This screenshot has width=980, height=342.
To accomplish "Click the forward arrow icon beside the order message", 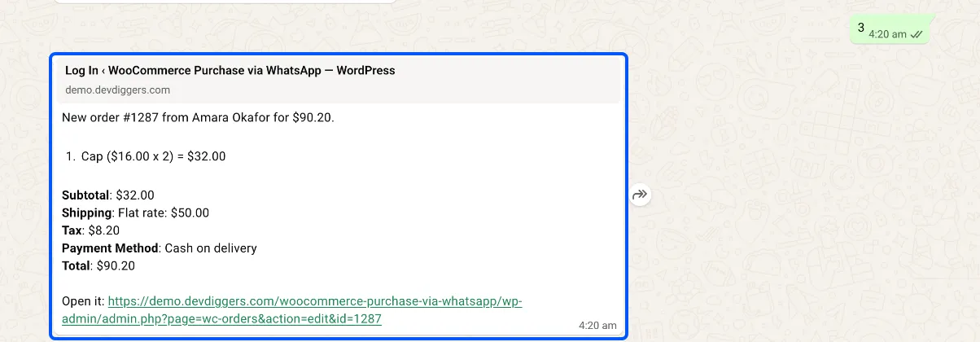I will click(640, 195).
